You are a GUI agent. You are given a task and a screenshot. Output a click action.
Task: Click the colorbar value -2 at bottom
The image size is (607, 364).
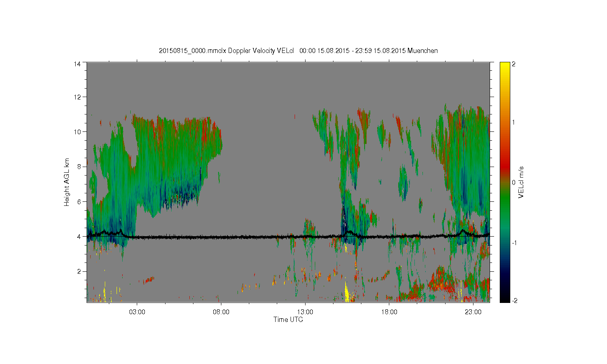[x=514, y=301]
